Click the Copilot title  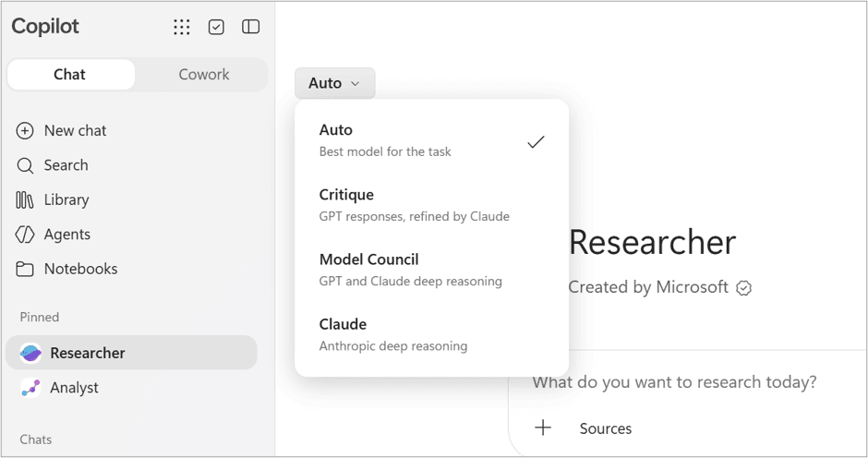(45, 27)
